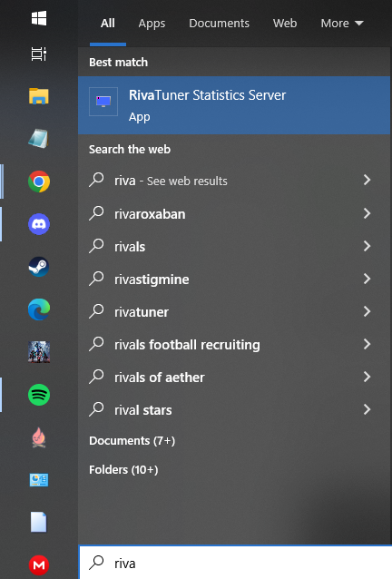Switch to the Apps search tab
This screenshot has height=579, width=392.
coord(152,24)
